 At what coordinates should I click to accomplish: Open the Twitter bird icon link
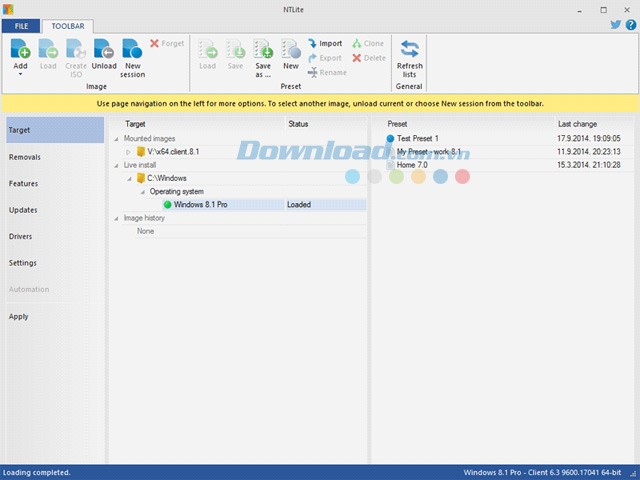coord(616,25)
